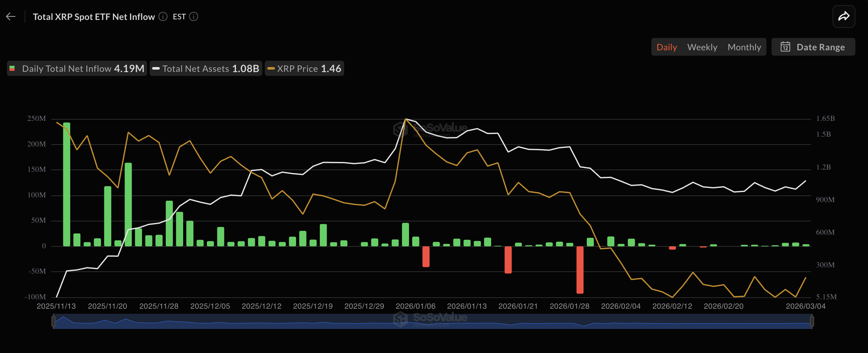
Task: Click the share arrow button
Action: [843, 16]
